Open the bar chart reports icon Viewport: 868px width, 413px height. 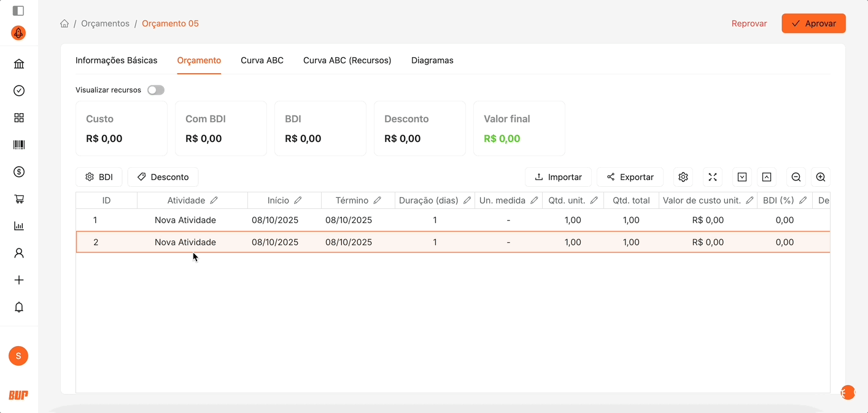point(19,226)
